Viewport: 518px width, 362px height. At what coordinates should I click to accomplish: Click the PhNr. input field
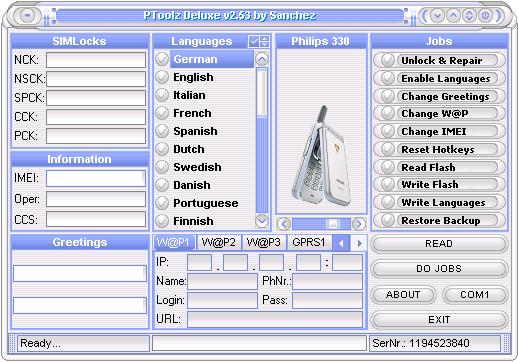point(328,281)
